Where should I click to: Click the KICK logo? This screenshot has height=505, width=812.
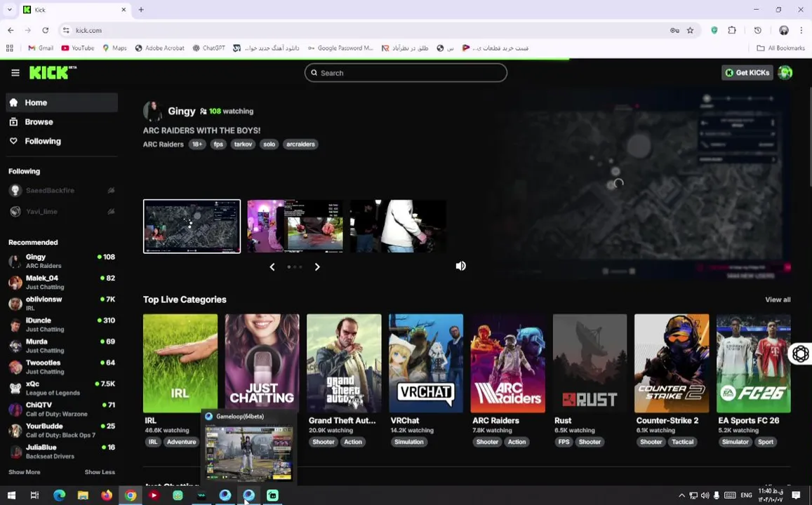pyautogui.click(x=53, y=72)
